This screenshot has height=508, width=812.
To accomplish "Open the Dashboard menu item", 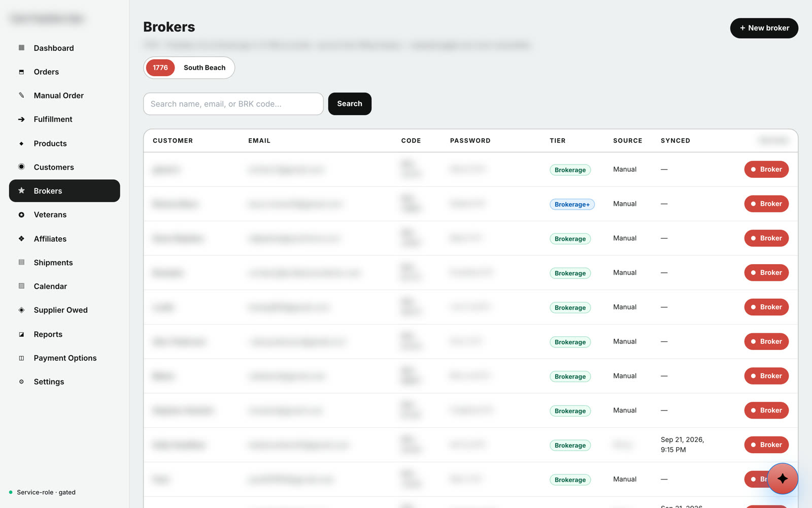I will point(64,48).
